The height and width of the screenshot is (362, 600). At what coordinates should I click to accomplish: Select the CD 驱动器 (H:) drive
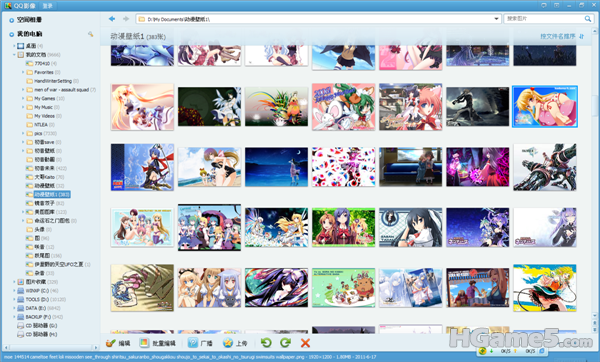[x=37, y=335]
